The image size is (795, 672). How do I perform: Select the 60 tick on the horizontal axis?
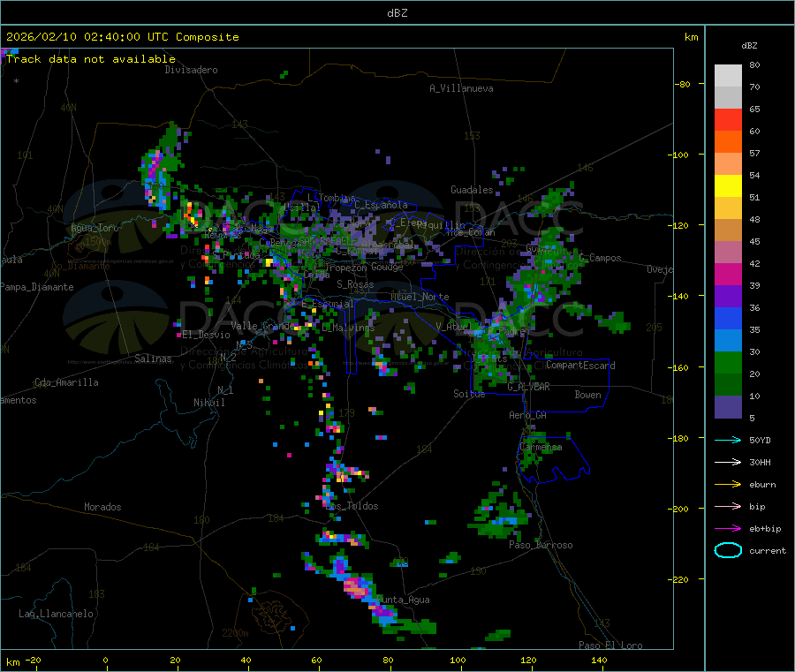[x=316, y=660]
